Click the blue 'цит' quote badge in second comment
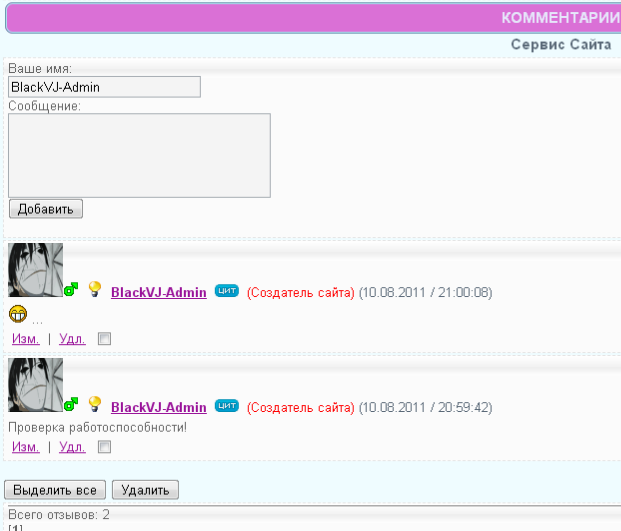Image resolution: width=621 pixels, height=531 pixels. [x=227, y=405]
